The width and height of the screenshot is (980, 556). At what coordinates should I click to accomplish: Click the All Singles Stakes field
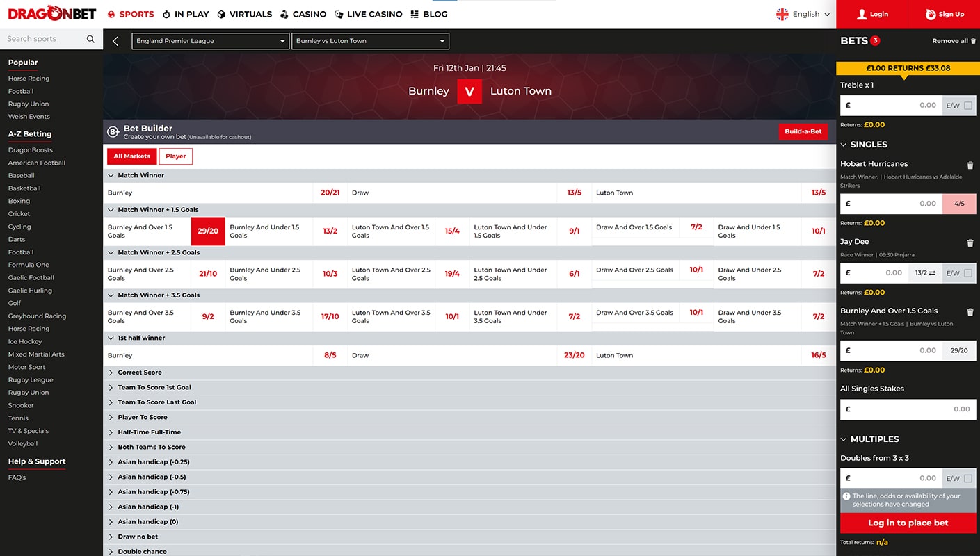tap(908, 409)
